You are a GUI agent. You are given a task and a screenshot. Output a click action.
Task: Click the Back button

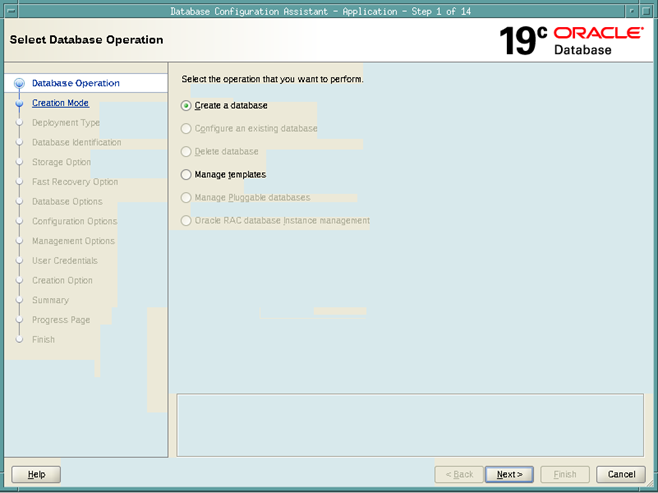[x=459, y=475]
